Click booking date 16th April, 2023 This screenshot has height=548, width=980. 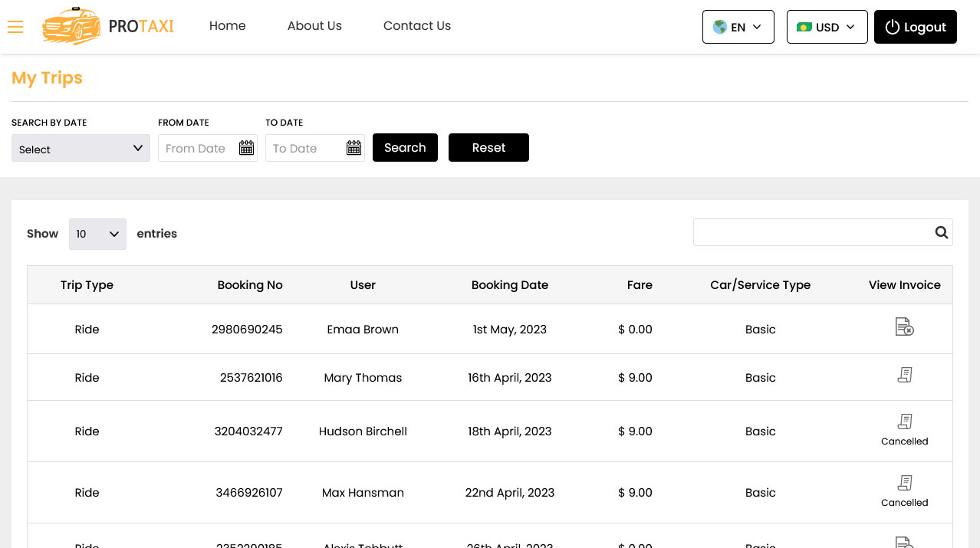[510, 378]
